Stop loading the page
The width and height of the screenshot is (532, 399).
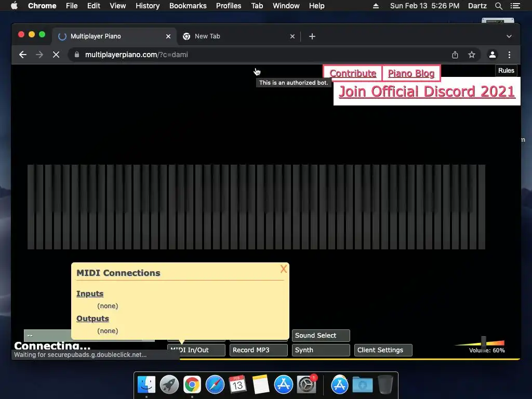coord(56,55)
